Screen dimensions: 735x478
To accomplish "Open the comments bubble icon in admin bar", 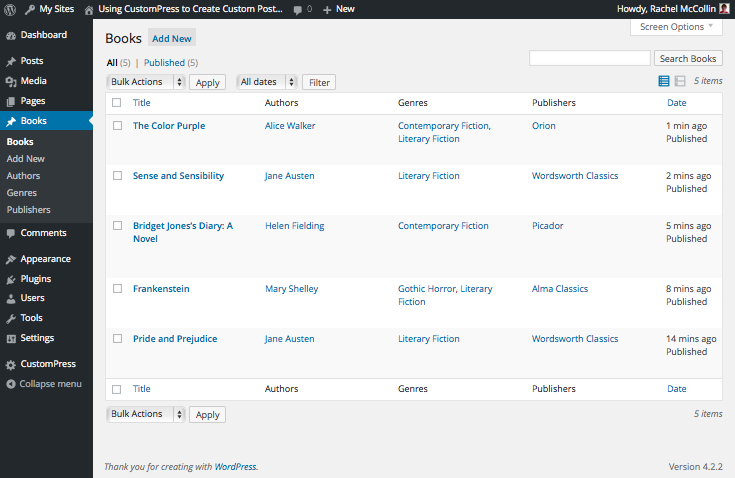I will point(299,9).
